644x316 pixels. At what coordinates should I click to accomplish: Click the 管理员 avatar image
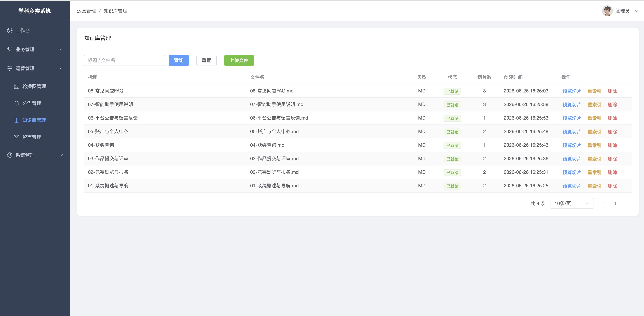[x=607, y=11]
